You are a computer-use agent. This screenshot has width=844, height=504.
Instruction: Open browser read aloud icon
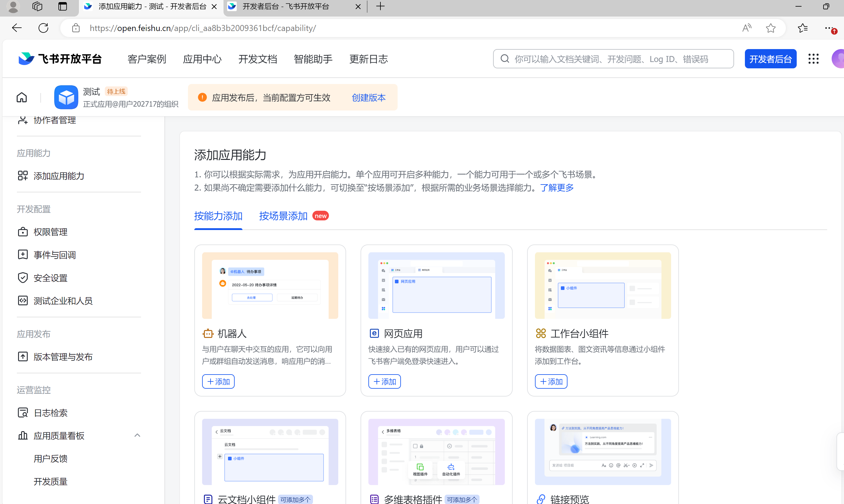[x=746, y=28]
